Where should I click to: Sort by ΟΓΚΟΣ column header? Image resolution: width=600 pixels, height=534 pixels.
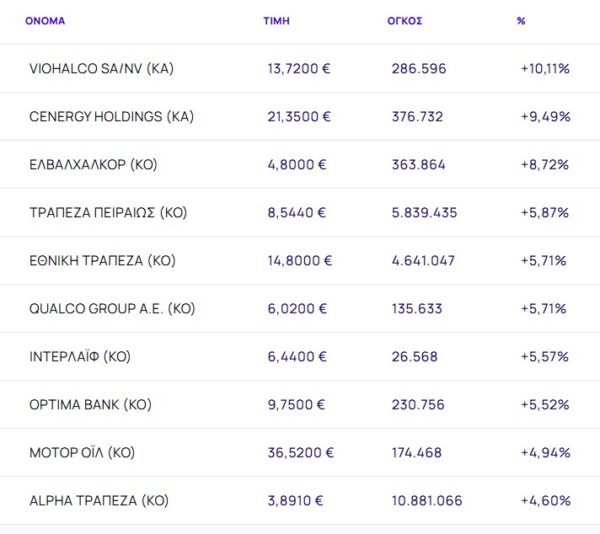(405, 20)
